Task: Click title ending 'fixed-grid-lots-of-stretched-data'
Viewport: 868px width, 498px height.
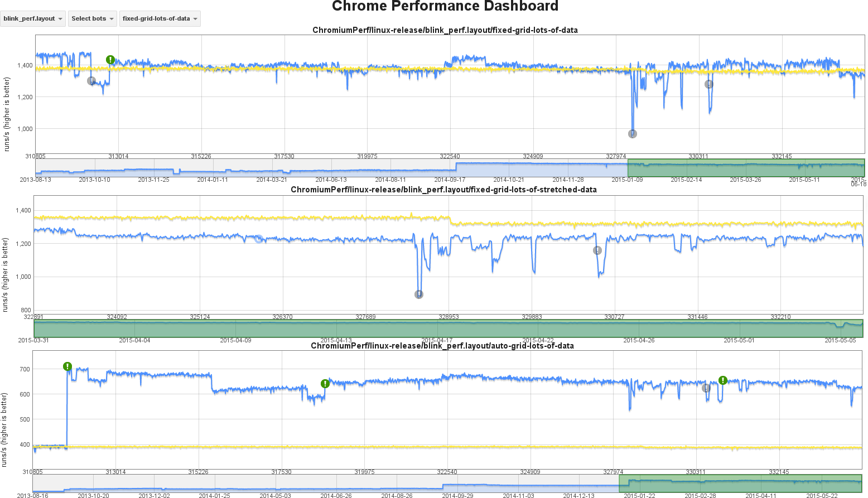Action: 444,190
